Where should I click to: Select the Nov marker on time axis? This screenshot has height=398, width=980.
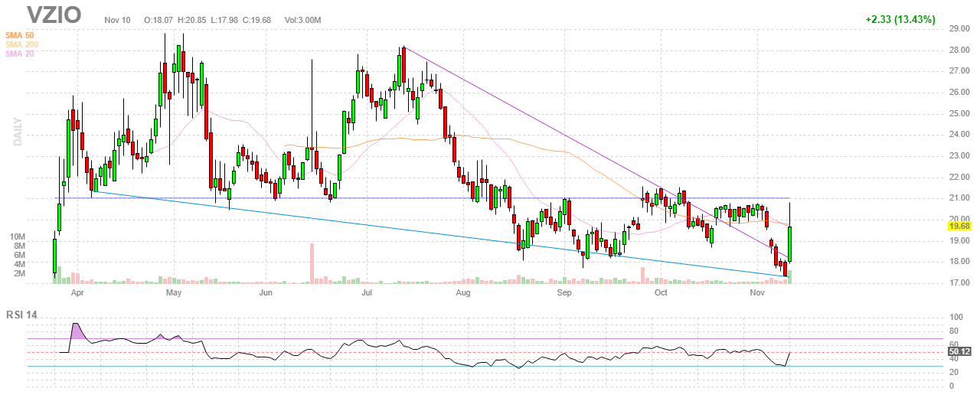757,292
